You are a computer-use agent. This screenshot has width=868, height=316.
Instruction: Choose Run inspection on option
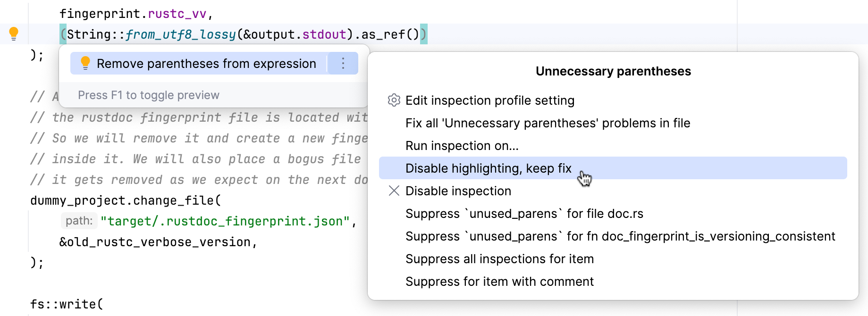pos(462,146)
